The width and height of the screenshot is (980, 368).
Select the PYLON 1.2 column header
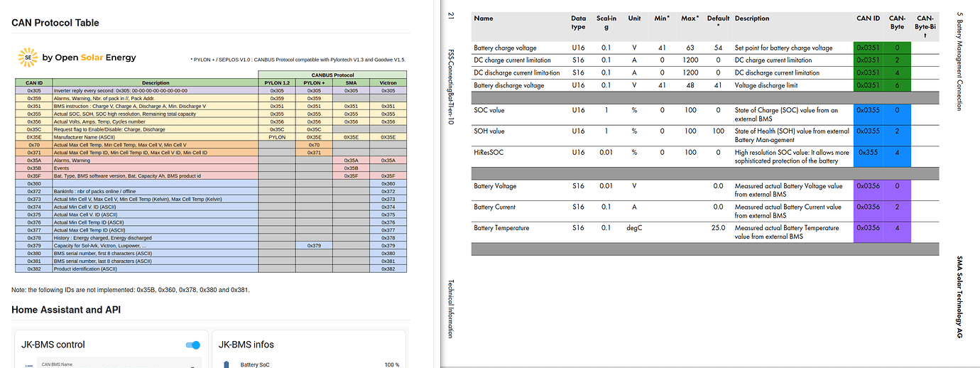pyautogui.click(x=277, y=82)
